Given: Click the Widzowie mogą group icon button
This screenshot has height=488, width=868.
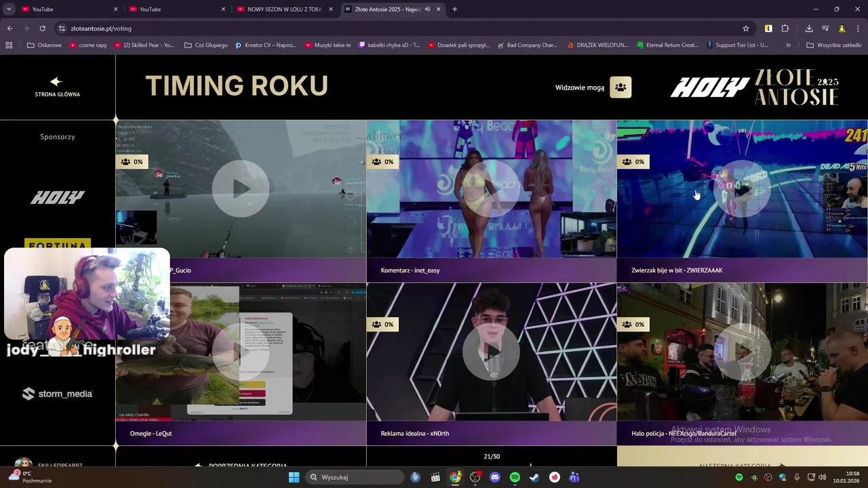Looking at the screenshot, I should [x=620, y=87].
